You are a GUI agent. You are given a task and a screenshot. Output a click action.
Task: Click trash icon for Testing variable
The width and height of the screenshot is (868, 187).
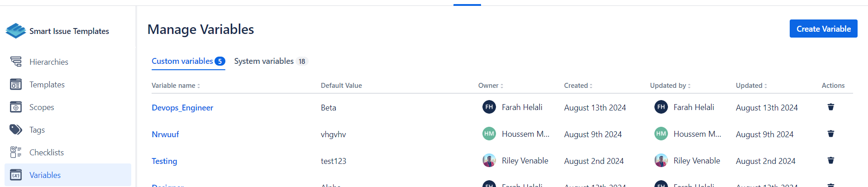coord(830,160)
